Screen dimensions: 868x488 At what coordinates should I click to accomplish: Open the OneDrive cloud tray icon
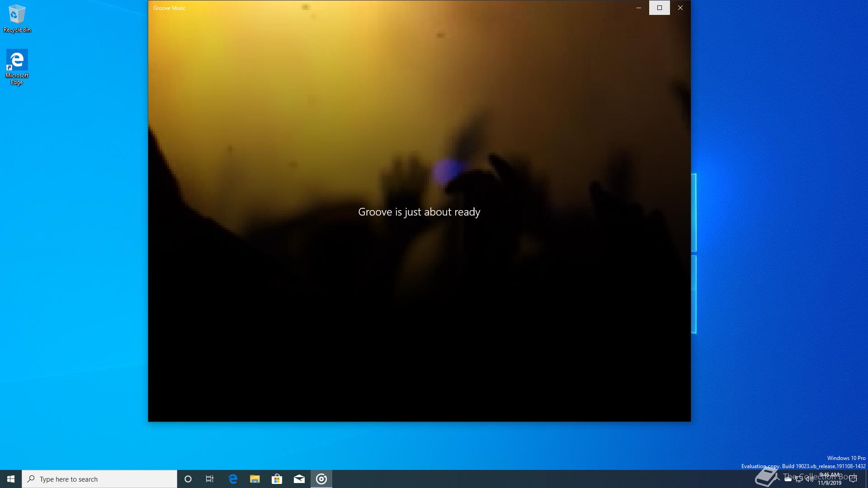[788, 479]
